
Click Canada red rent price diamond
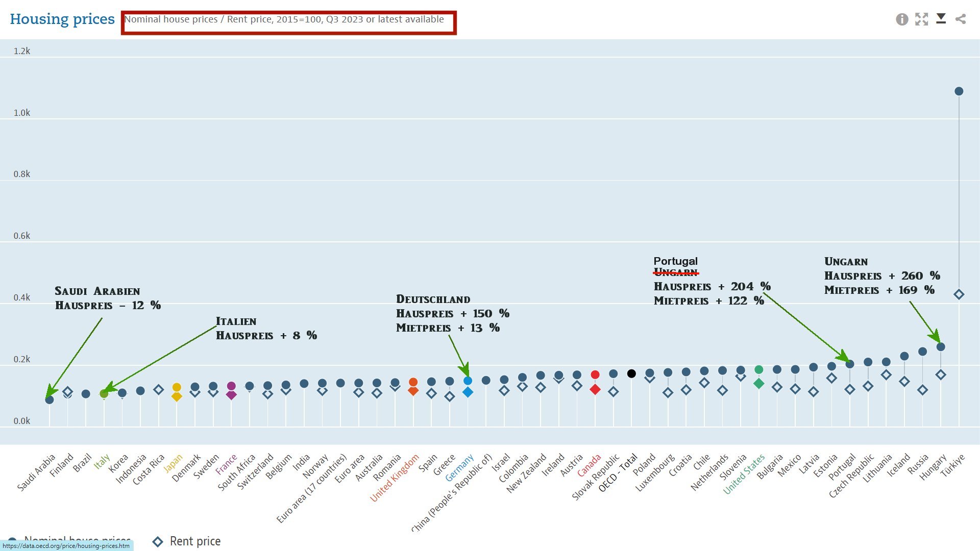point(595,389)
